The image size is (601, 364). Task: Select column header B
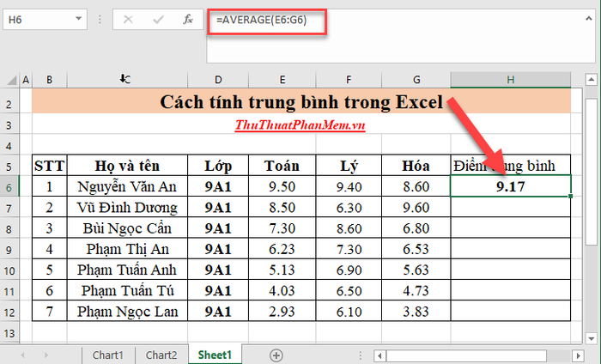click(x=50, y=80)
